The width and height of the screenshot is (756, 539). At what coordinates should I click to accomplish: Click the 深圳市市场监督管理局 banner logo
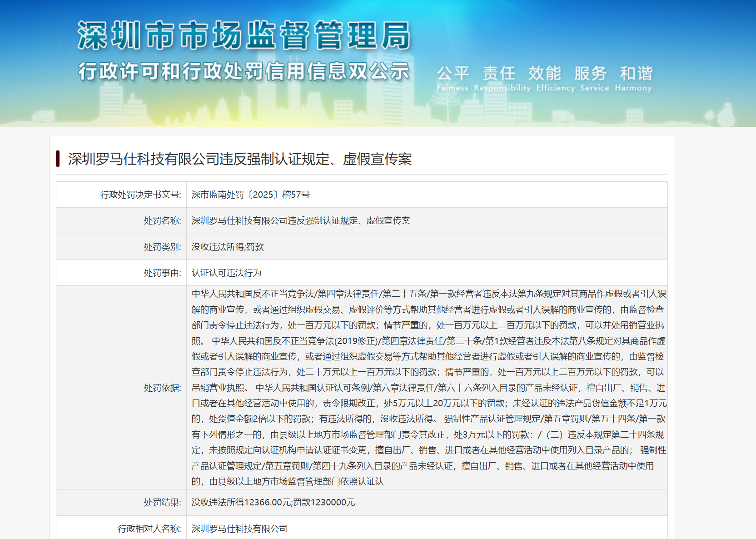(244, 33)
